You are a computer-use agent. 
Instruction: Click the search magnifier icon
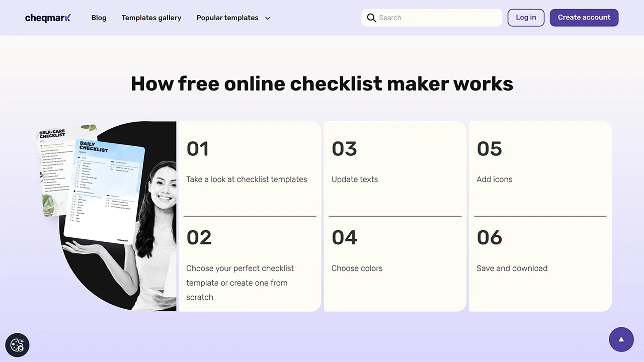(x=371, y=18)
